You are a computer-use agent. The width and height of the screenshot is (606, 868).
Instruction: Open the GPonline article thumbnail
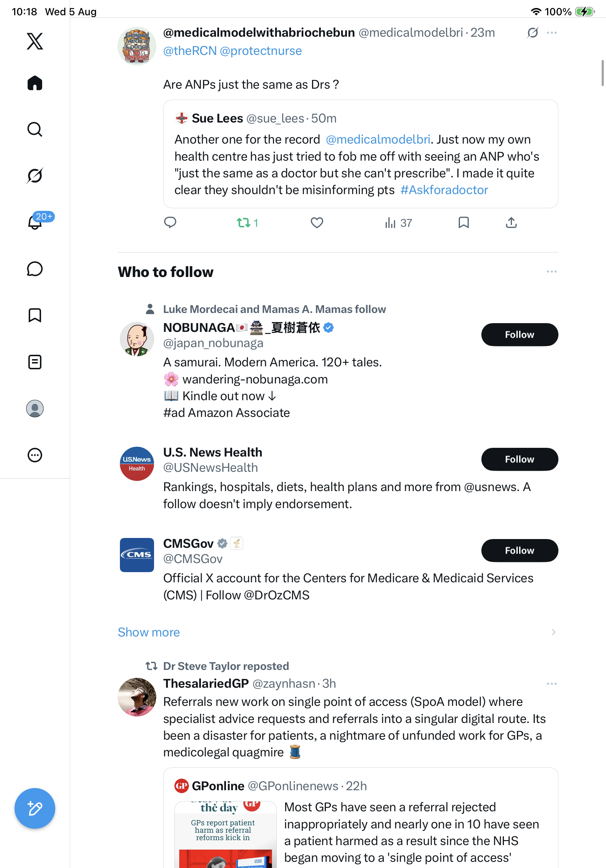(226, 834)
